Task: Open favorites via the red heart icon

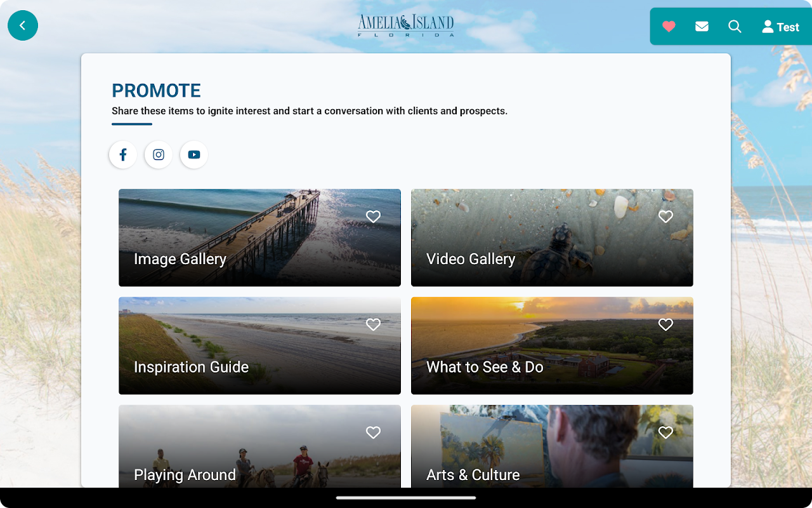Action: [x=669, y=27]
